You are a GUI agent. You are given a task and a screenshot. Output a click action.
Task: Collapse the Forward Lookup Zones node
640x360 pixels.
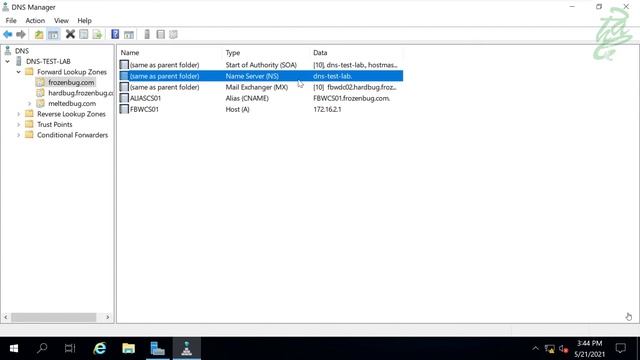click(x=18, y=72)
